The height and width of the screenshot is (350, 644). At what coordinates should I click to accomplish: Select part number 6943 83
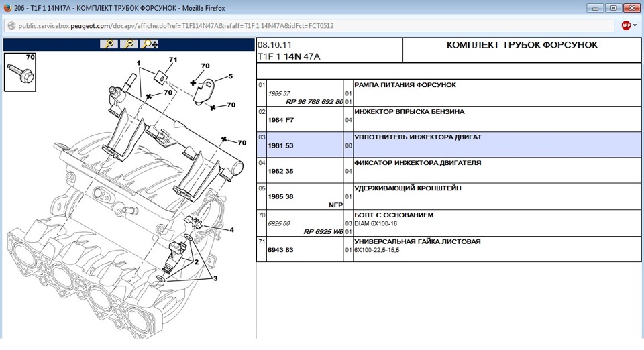pos(280,250)
